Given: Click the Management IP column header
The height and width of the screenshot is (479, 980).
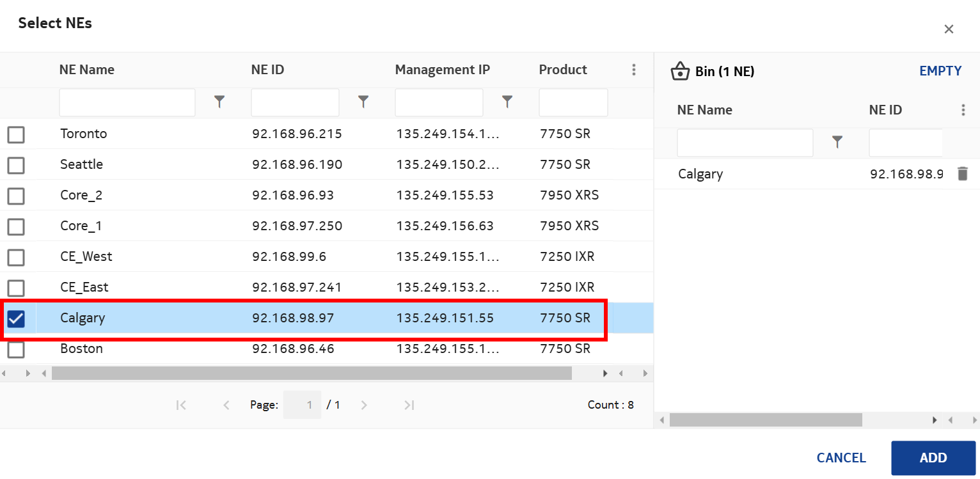Looking at the screenshot, I should click(x=443, y=70).
